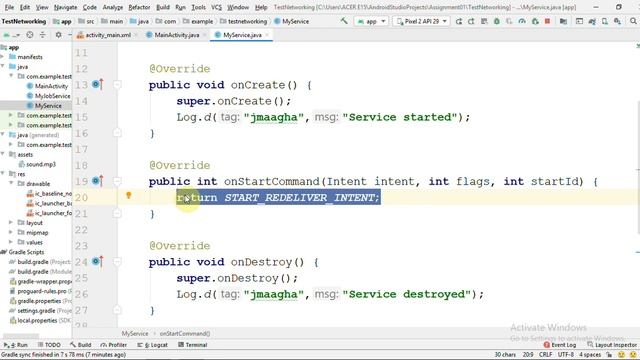This screenshot has width=640, height=360.
Task: Click the Scroll from Source target icon
Action: pyautogui.click(x=30, y=35)
